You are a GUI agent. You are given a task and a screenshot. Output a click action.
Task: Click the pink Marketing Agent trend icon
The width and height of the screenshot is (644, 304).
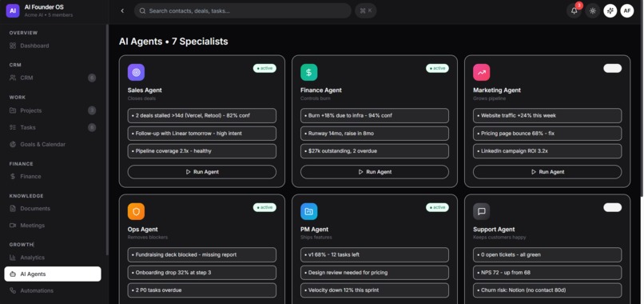click(481, 73)
